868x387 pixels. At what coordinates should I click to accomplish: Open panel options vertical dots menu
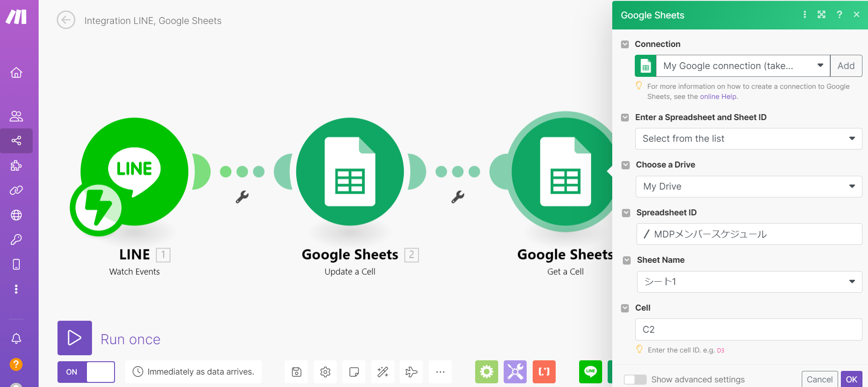click(x=805, y=15)
